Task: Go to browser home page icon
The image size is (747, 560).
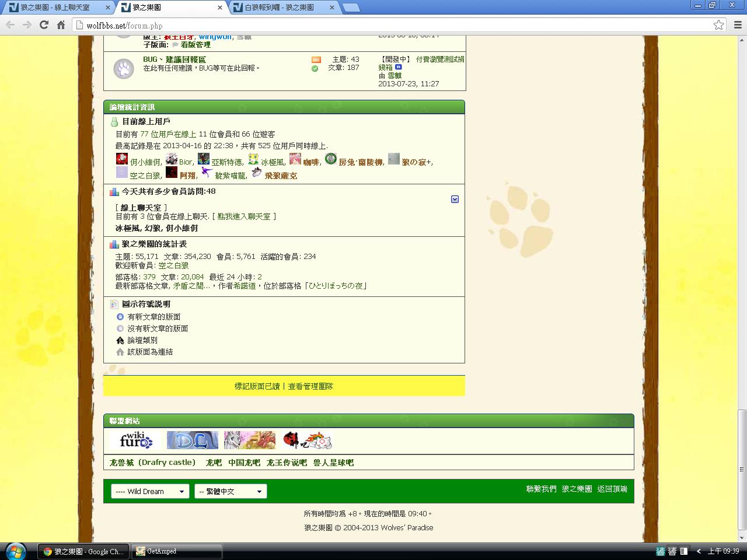Action: coord(61,25)
